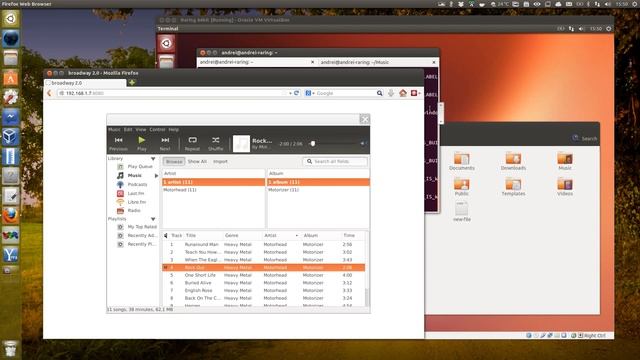Open the Control menu in the player
The height and width of the screenshot is (360, 640).
click(x=157, y=129)
